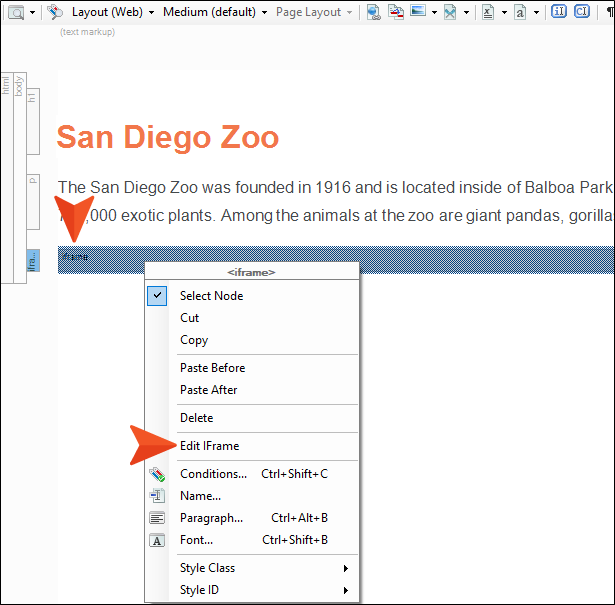Expand the arrow next to image icon
Image resolution: width=615 pixels, height=605 pixels.
434,13
